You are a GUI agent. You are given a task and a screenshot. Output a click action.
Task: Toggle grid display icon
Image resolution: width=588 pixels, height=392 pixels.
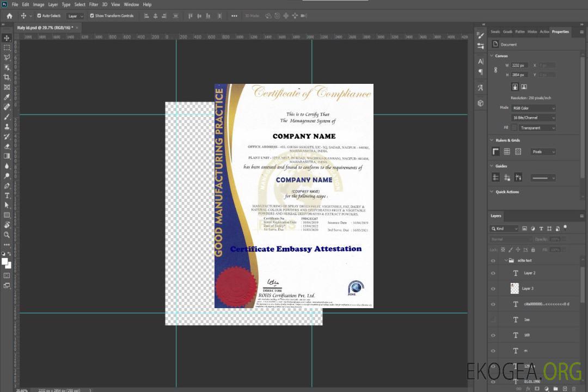click(x=507, y=151)
